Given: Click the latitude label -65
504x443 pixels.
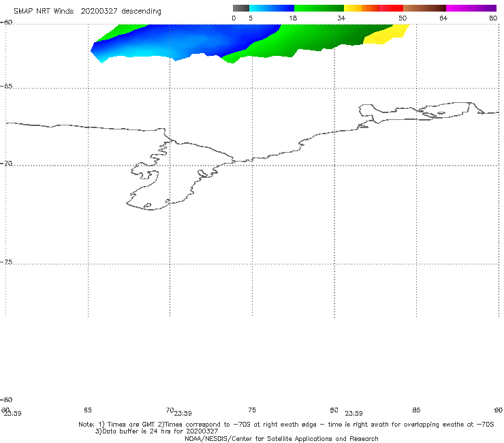Looking at the screenshot, I should (6, 87).
